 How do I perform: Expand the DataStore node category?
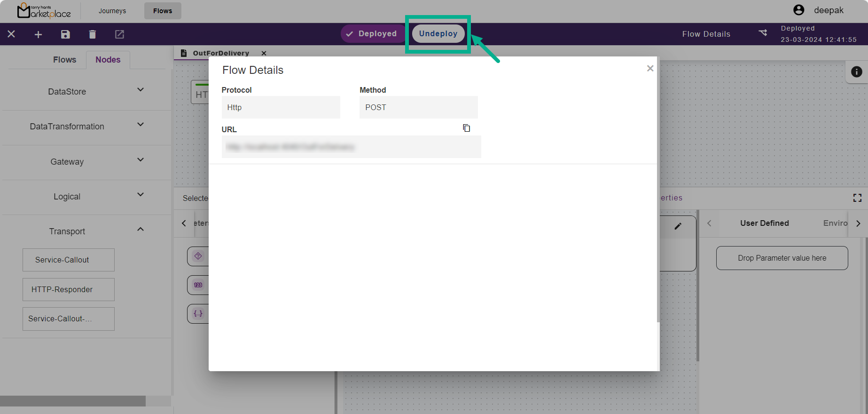coord(140,90)
